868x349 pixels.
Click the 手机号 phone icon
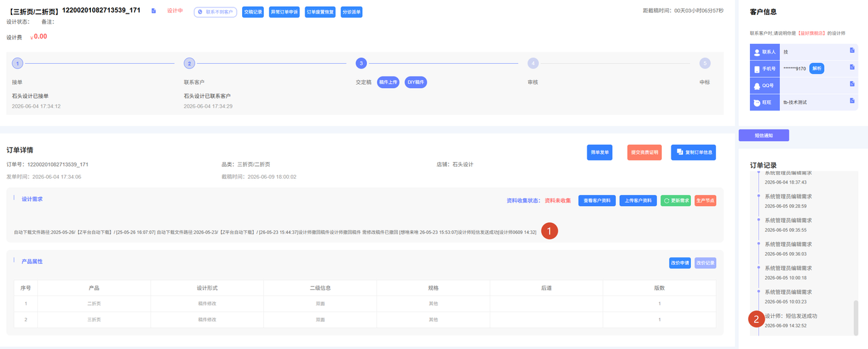pos(757,69)
